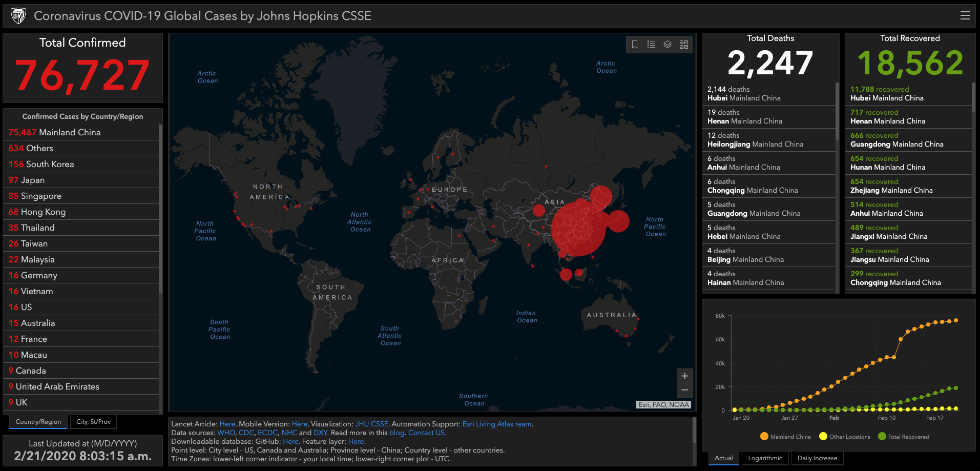Click the large red circle over China

coord(578,228)
